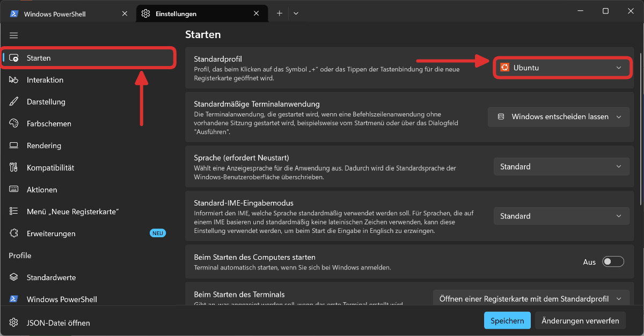The height and width of the screenshot is (336, 644).
Task: Click Standard-IME-Eingabemodus title
Action: (x=243, y=203)
